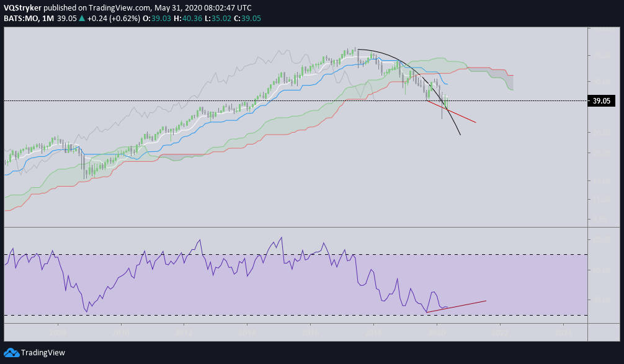The image size is (624, 364).
Task: Click the 70.00 price scale label
Action: (601, 56)
